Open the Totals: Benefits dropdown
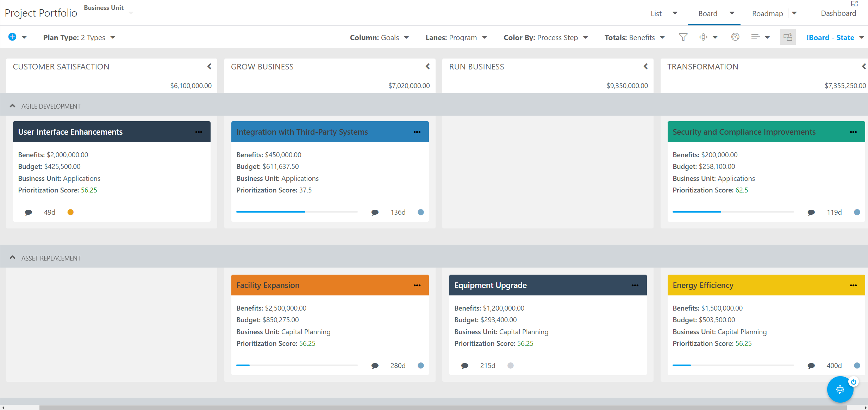Viewport: 868px width, 410px height. (x=635, y=37)
